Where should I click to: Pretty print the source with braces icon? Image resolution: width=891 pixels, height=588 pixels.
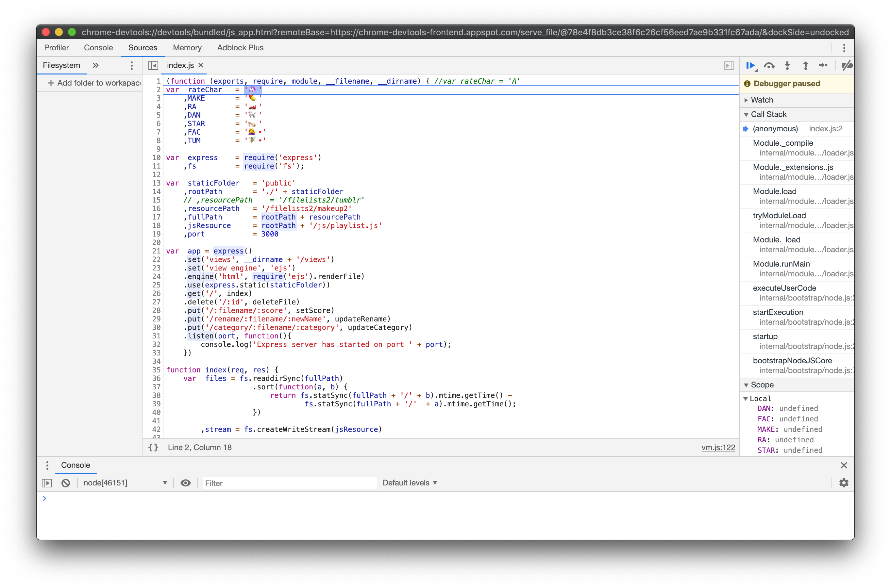pyautogui.click(x=153, y=448)
